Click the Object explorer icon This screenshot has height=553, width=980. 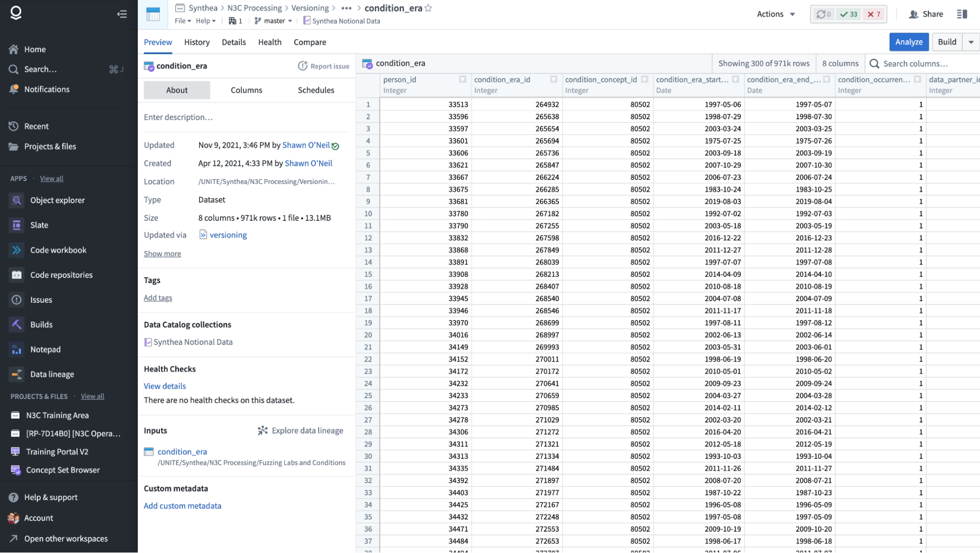pos(17,200)
